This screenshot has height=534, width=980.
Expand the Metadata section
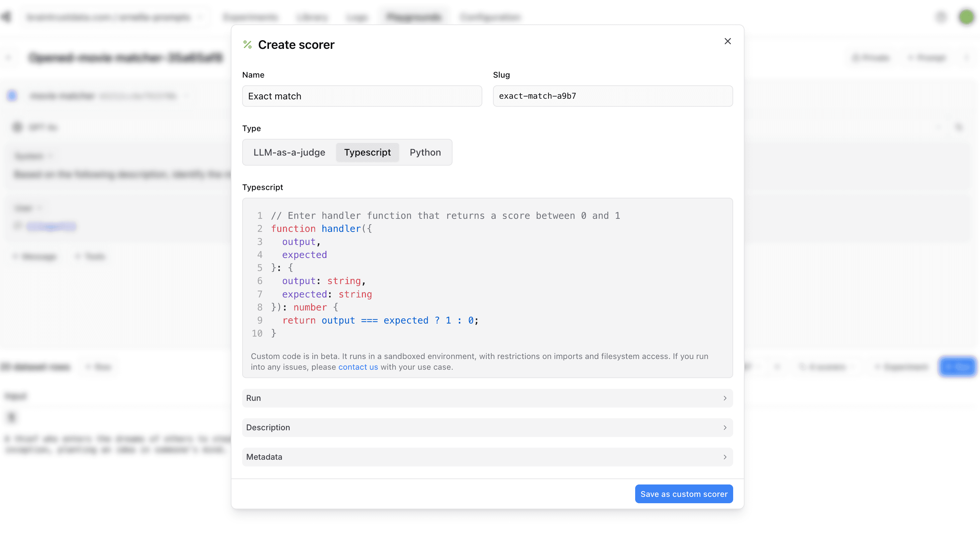(488, 456)
